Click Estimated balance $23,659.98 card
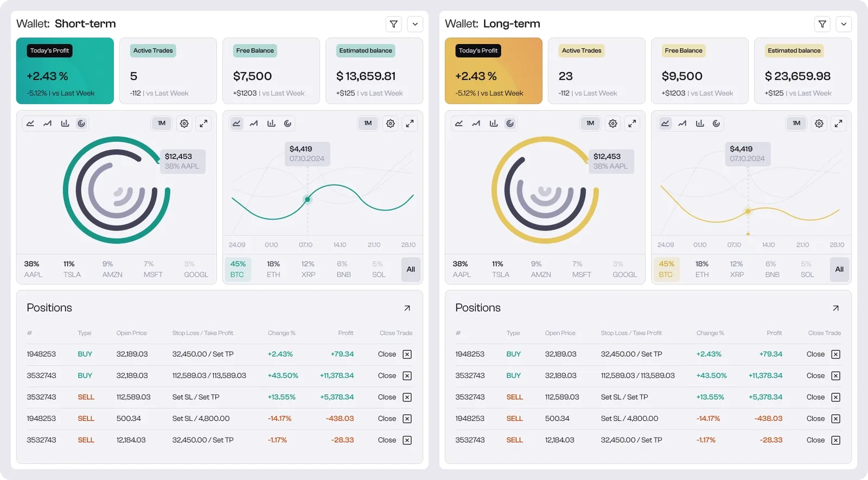Screen dimensions: 868x480 tap(803, 71)
